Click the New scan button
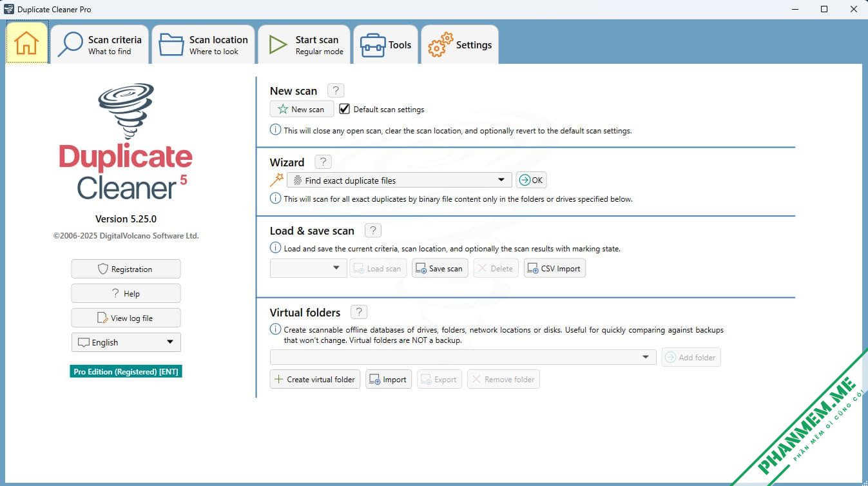 coord(302,109)
